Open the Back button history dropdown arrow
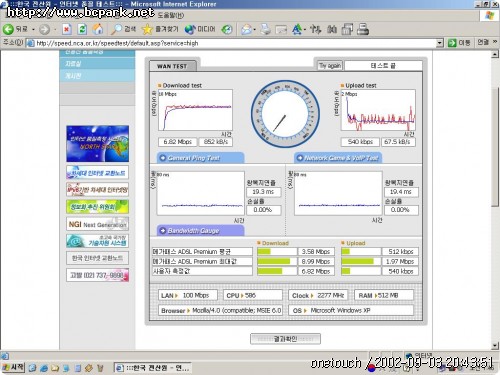Screen dimensions: 500x375 pos(33,30)
